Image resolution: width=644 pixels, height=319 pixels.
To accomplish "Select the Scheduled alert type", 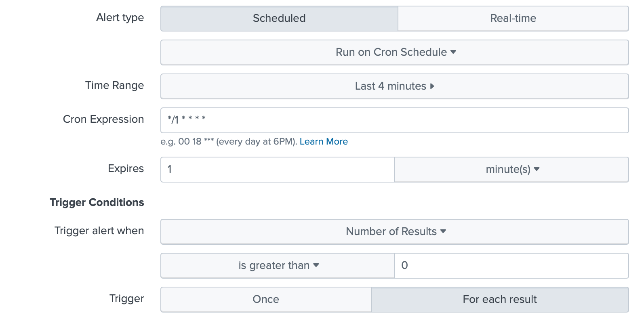I will [x=279, y=19].
